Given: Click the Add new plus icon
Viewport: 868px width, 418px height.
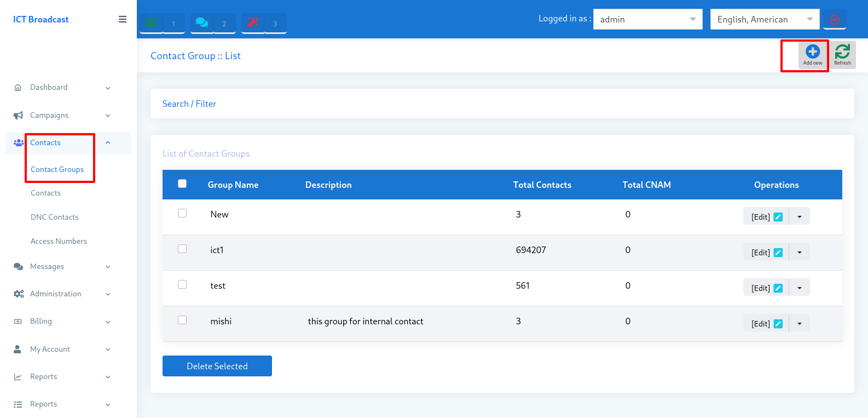Looking at the screenshot, I should click(813, 51).
